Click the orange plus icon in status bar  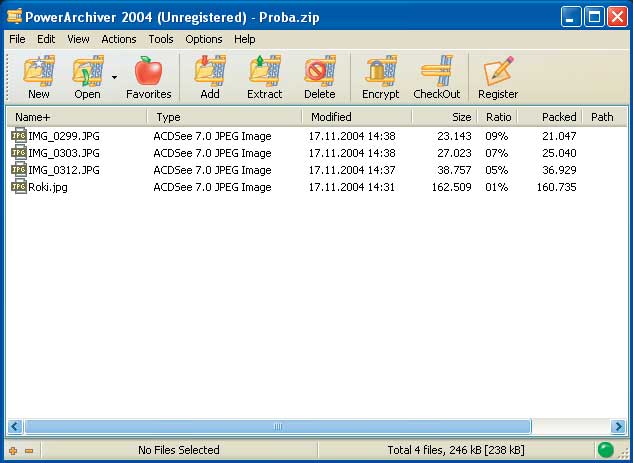coord(13,450)
